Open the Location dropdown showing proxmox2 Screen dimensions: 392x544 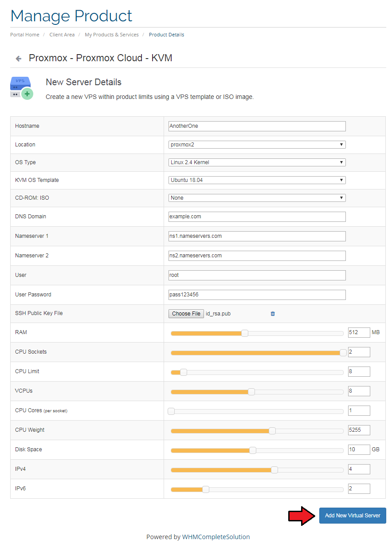(257, 145)
